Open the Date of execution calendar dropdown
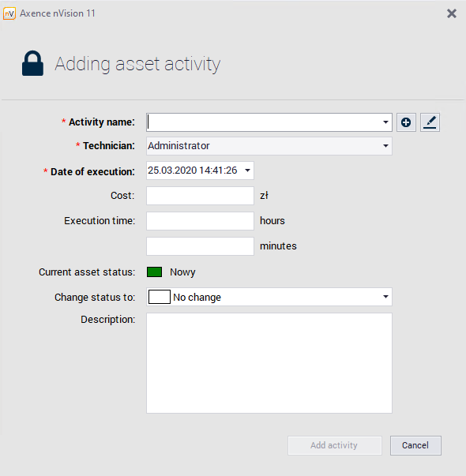Image resolution: width=466 pixels, height=476 pixels. pyautogui.click(x=247, y=171)
